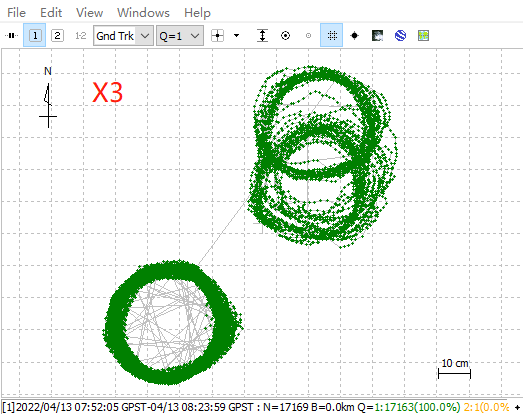
Task: Toggle the 1-2 difference solution button
Action: point(80,35)
